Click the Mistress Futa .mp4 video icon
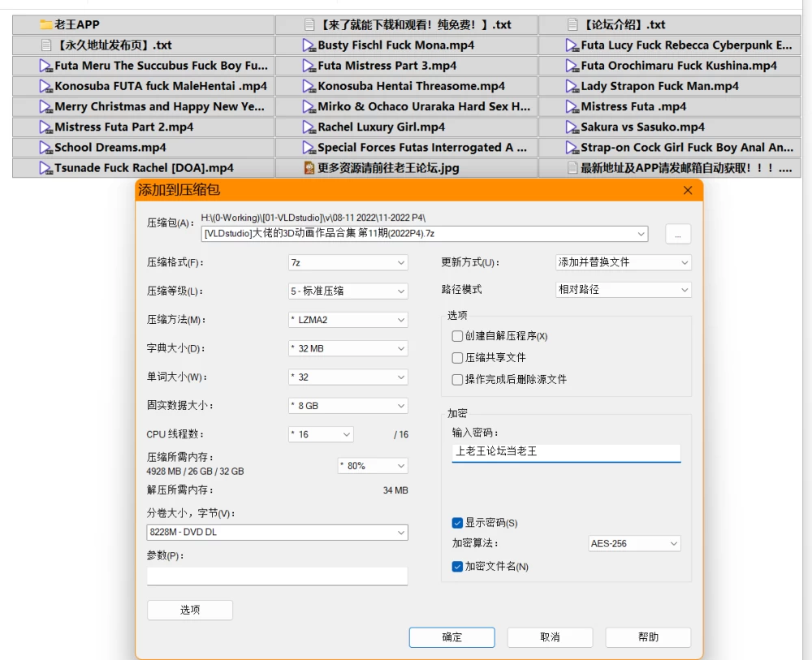812x660 pixels. (572, 106)
